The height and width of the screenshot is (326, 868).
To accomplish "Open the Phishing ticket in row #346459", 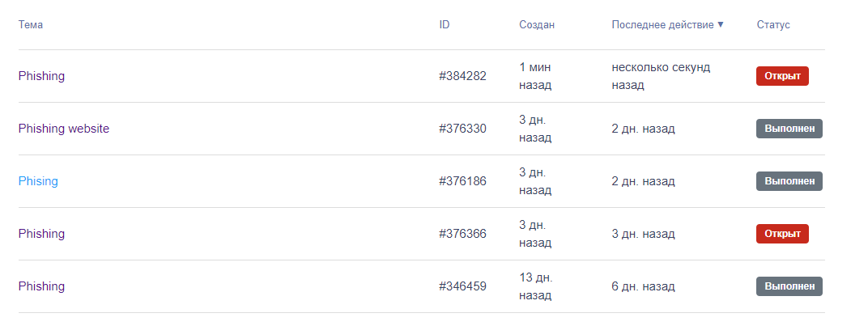I will click(x=41, y=286).
